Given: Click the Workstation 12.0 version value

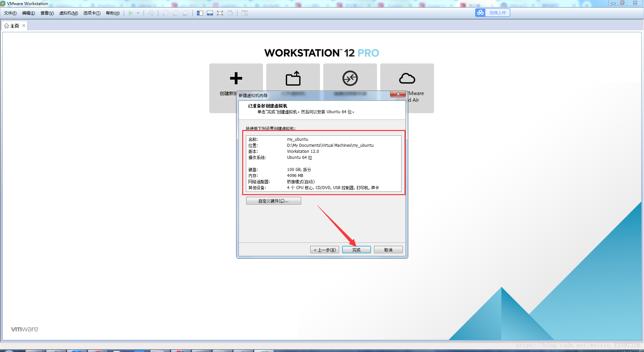Looking at the screenshot, I should 303,151.
